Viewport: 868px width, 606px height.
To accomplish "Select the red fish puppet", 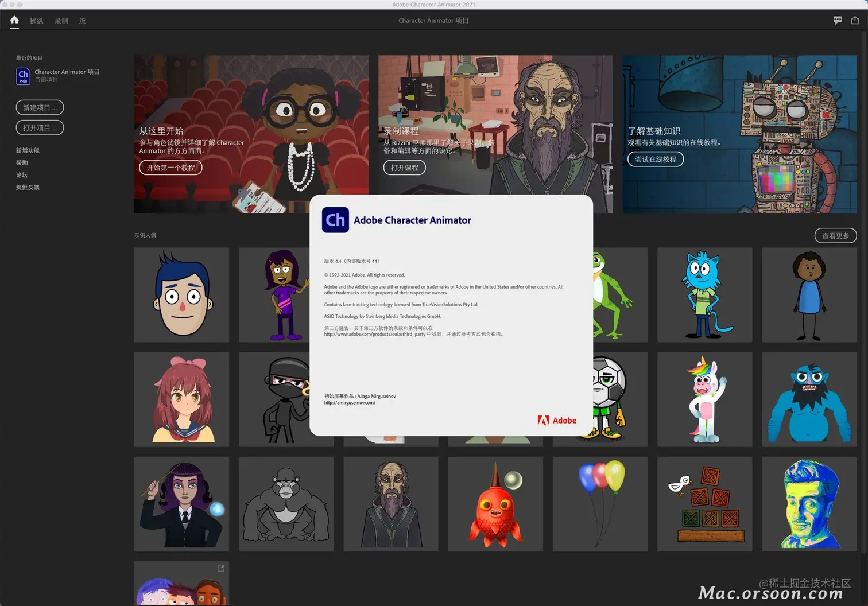I will coord(495,504).
